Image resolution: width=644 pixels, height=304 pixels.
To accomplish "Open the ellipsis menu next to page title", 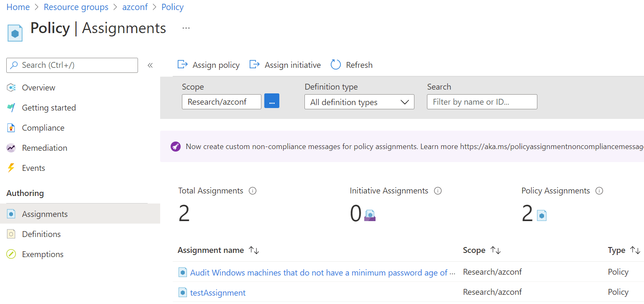I will (x=186, y=28).
